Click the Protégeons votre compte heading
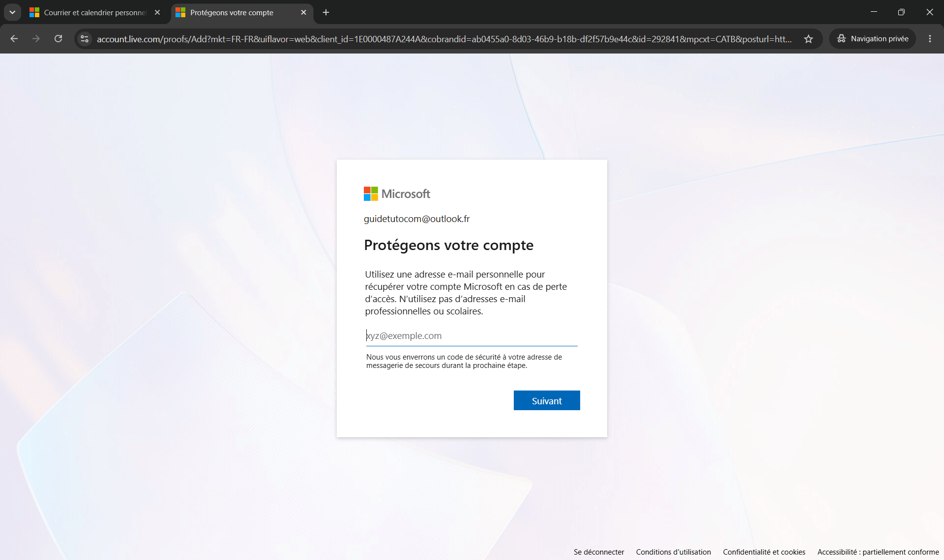944x560 pixels. coord(448,245)
